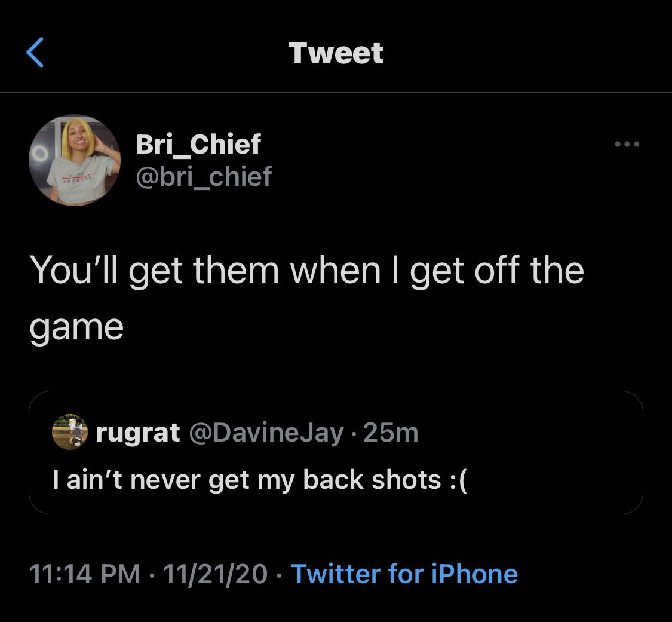Tap the 11/21/20 date

click(215, 574)
